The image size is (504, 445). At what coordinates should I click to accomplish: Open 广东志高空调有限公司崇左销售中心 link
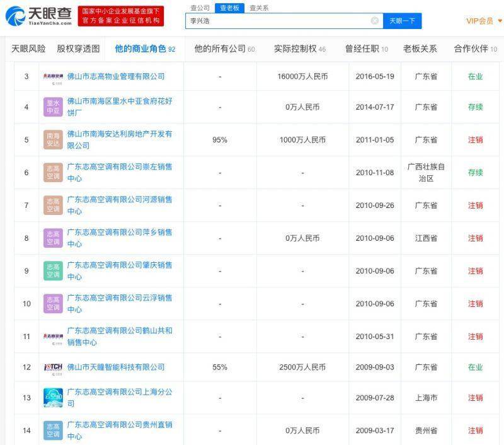[120, 172]
